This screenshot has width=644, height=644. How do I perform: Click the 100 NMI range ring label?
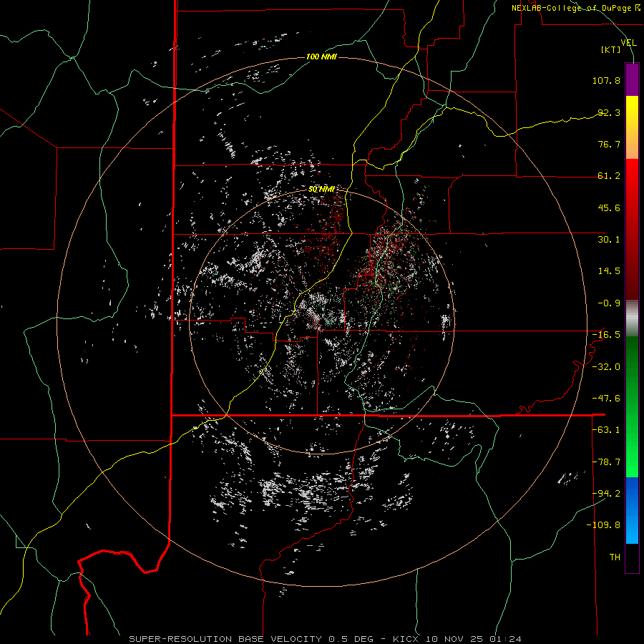coord(321,57)
